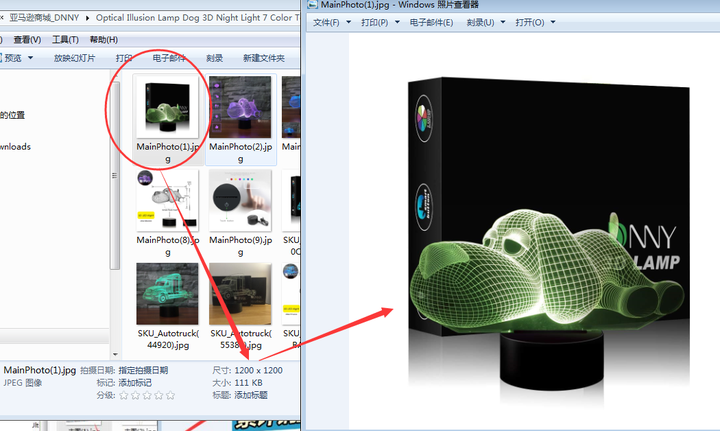Click 指定拍摄日期 in details pane
Screen dimensions: 720x431
pos(143,370)
